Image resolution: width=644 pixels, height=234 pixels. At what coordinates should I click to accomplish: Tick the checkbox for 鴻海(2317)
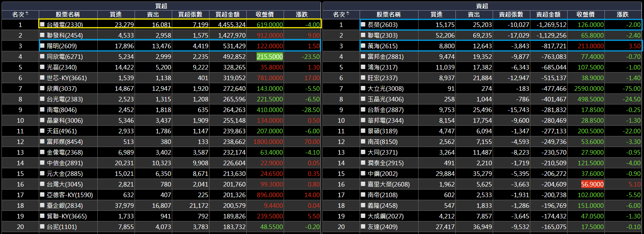pyautogui.click(x=363, y=67)
